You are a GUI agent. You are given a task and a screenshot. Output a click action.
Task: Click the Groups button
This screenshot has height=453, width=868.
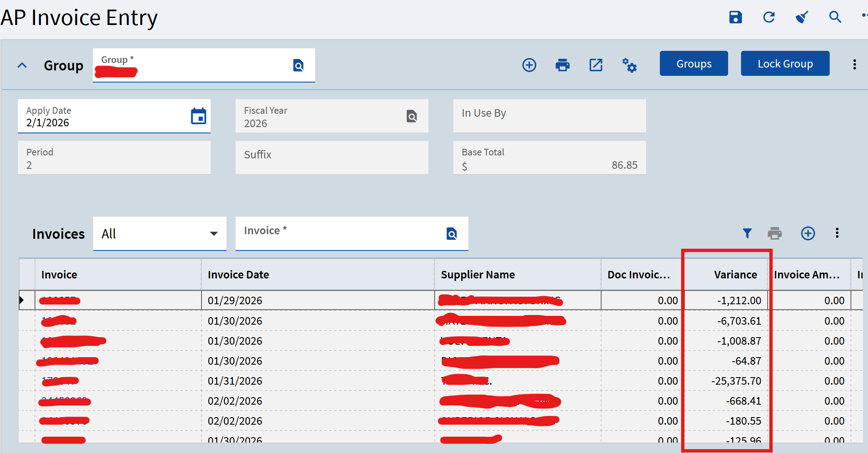click(694, 64)
